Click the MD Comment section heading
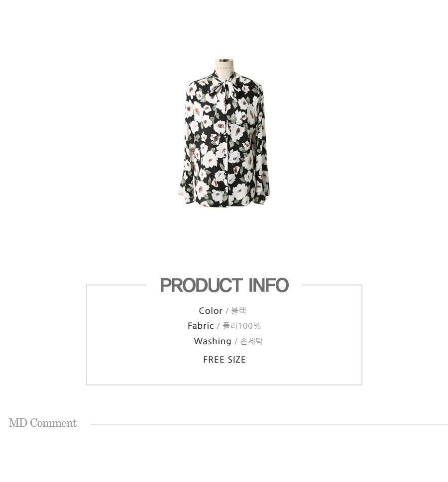This screenshot has width=448, height=482. (42, 423)
